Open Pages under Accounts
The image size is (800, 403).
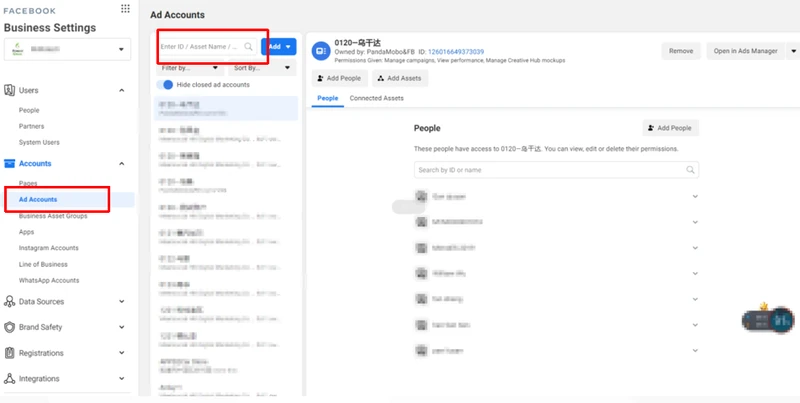[28, 183]
